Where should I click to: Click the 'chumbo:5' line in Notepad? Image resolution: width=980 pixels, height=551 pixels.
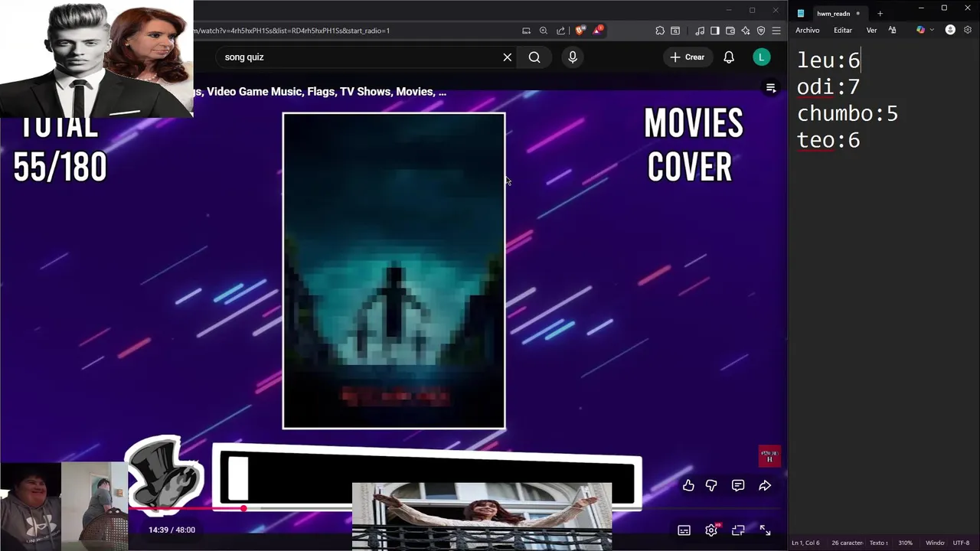click(848, 113)
